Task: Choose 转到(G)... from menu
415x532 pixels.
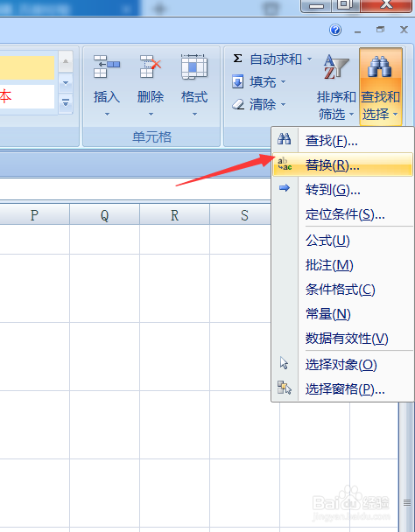Action: click(x=343, y=189)
